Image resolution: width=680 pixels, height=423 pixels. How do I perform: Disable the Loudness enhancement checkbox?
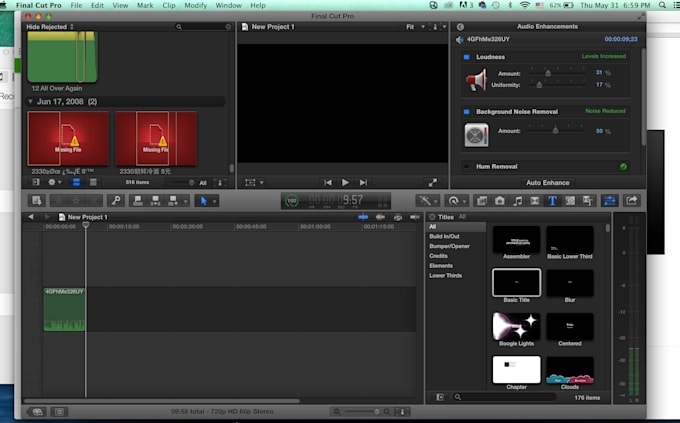coord(465,57)
